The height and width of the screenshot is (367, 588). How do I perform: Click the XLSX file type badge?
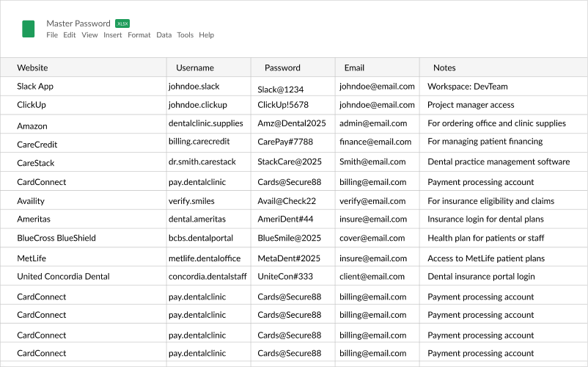coord(122,23)
